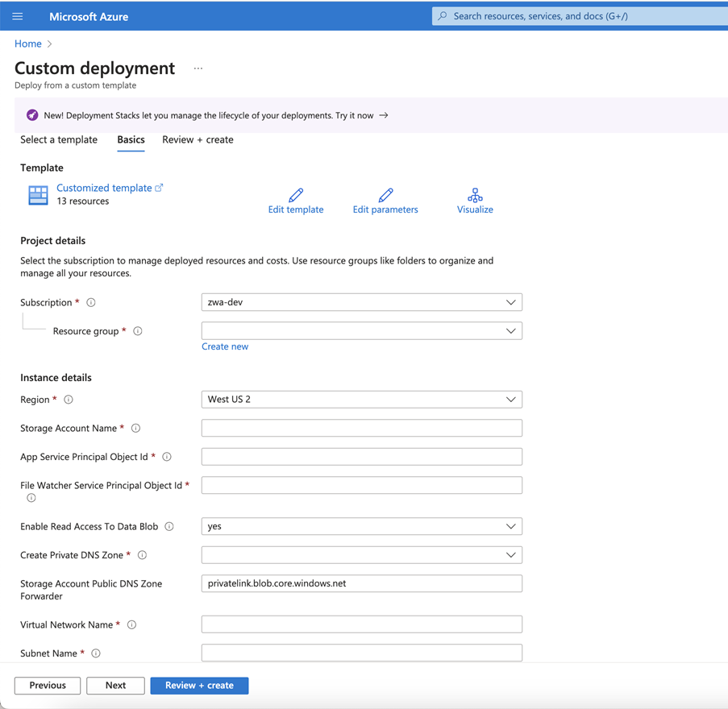Screen dimensions: 728x709
Task: Click the Home breadcrumb link
Action: click(28, 44)
